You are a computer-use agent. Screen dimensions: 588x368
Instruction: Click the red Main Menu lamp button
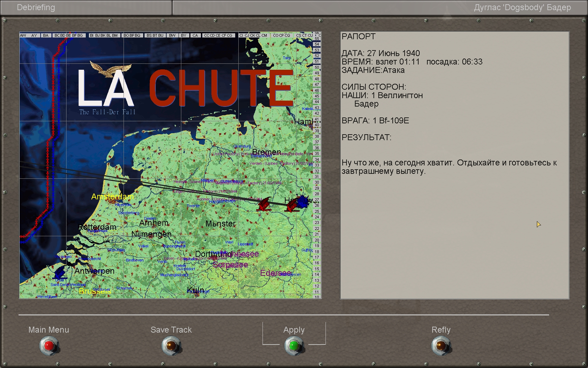pos(49,346)
